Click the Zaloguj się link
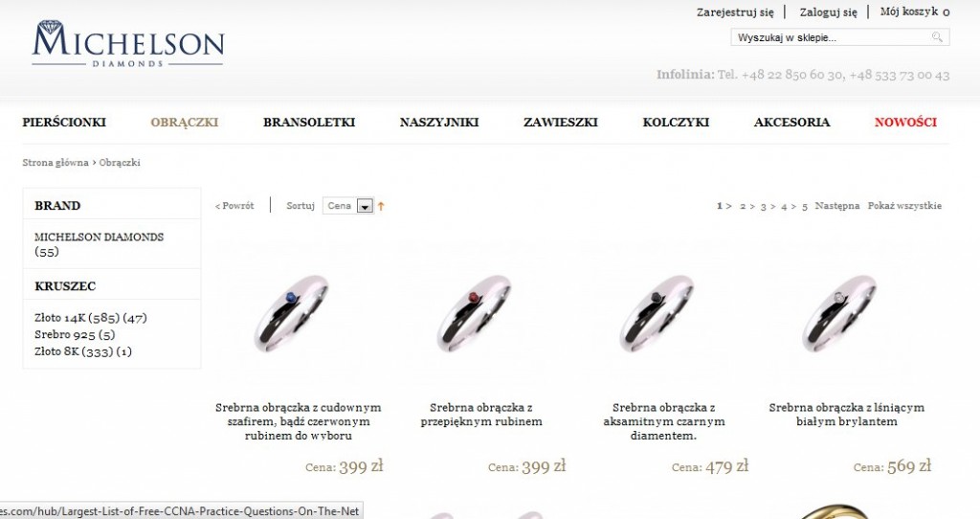980x519 pixels. (828, 12)
